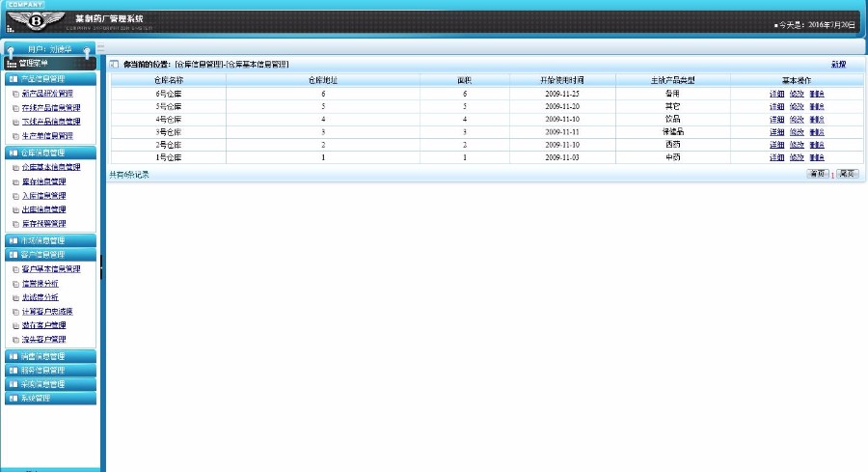868x472 pixels.
Task: Click 删除 link for 1号仓库 row
Action: [x=817, y=157]
